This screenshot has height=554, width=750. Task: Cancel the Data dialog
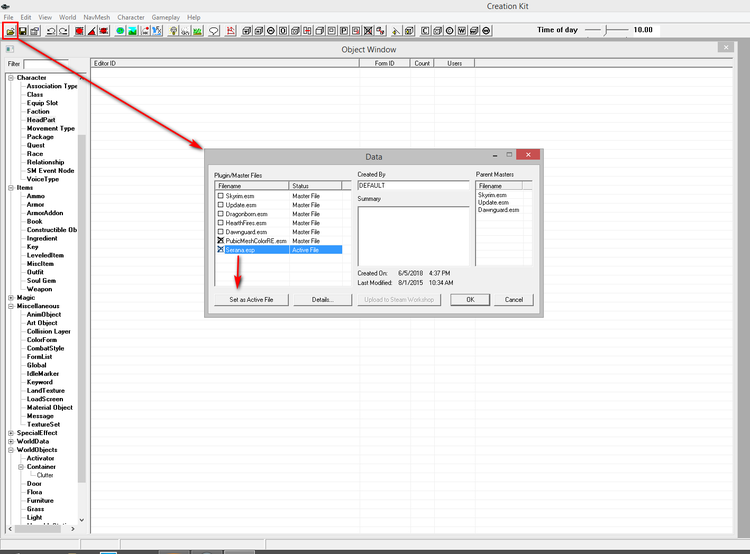514,299
